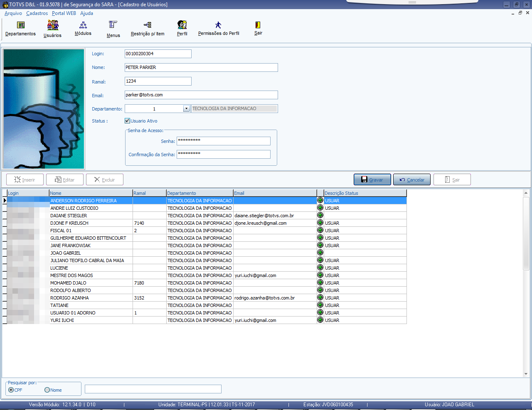The width and height of the screenshot is (532, 410).
Task: Expand the Departamento dropdown arrow
Action: click(186, 109)
